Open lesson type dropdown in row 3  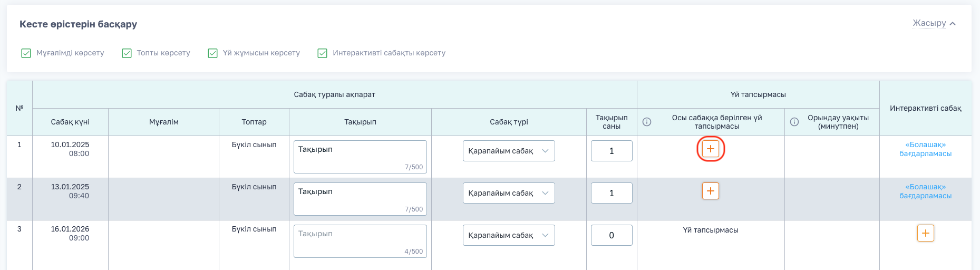[509, 235]
